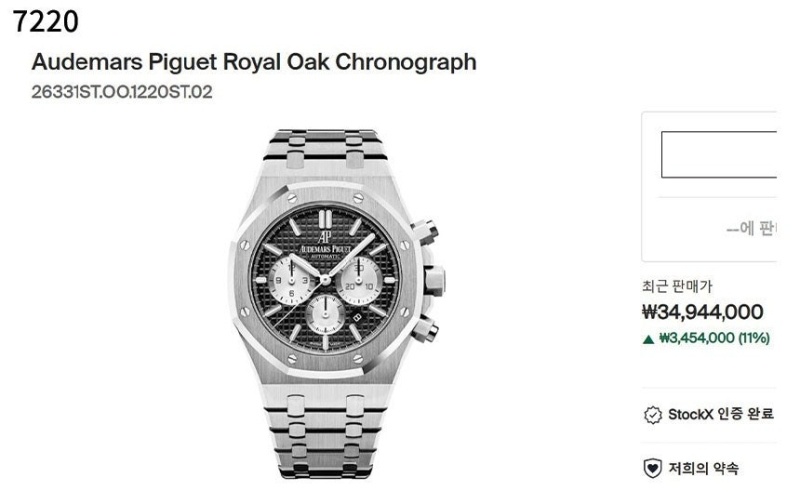Screen dimensions: 800x504
Task: Click the StockX verified checkmark badge icon
Action: (652, 414)
